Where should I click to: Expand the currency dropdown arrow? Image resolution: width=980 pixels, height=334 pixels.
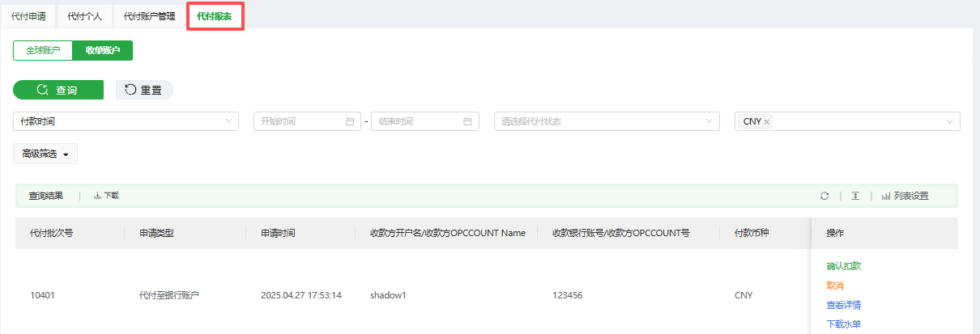(x=949, y=122)
